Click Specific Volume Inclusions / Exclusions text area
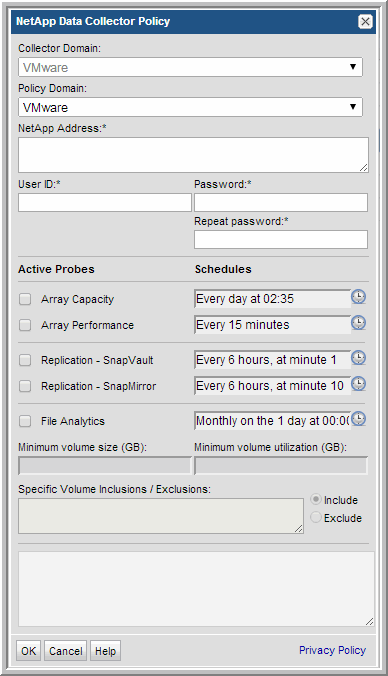The width and height of the screenshot is (388, 676). pos(161,516)
